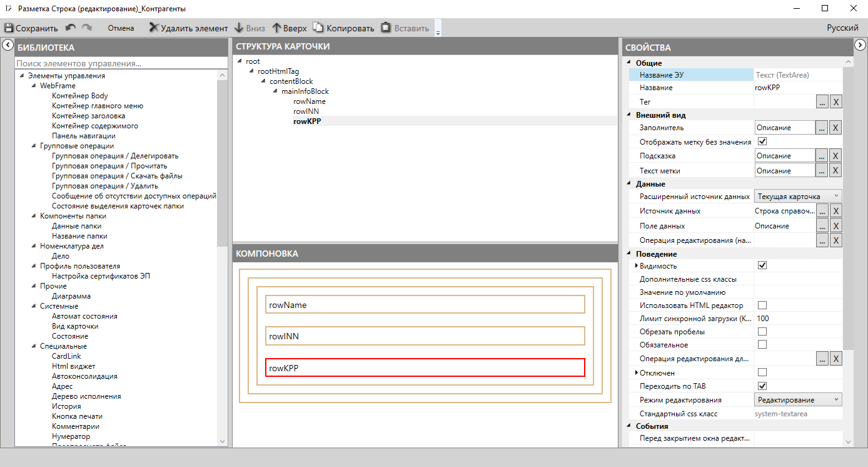Image resolution: width=868 pixels, height=467 pixels.
Task: Select Html виджет in library
Action: [74, 366]
